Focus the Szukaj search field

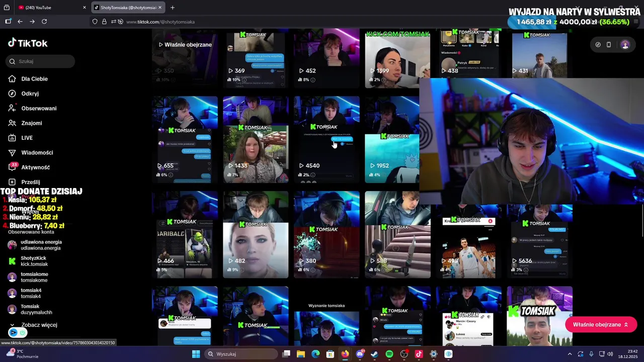[x=41, y=61]
